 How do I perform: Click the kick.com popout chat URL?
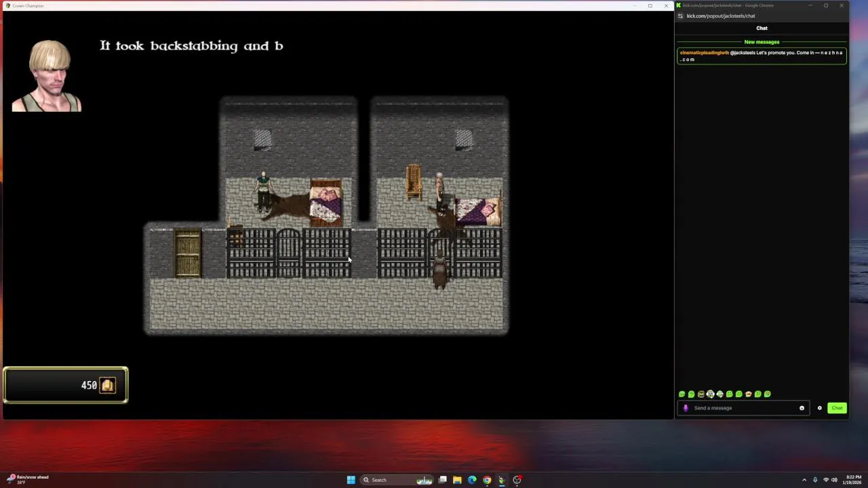coord(721,16)
